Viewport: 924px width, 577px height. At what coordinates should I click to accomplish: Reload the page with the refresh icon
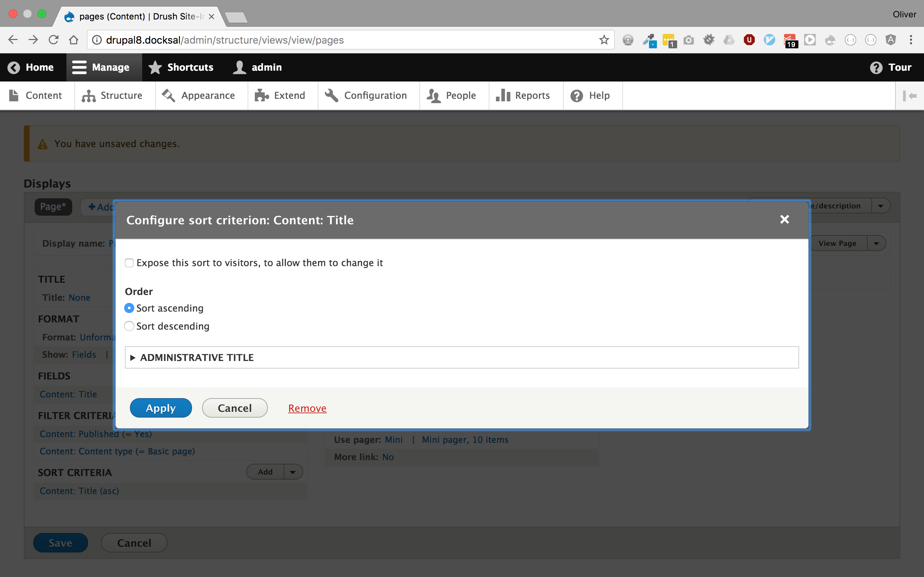[x=53, y=40]
